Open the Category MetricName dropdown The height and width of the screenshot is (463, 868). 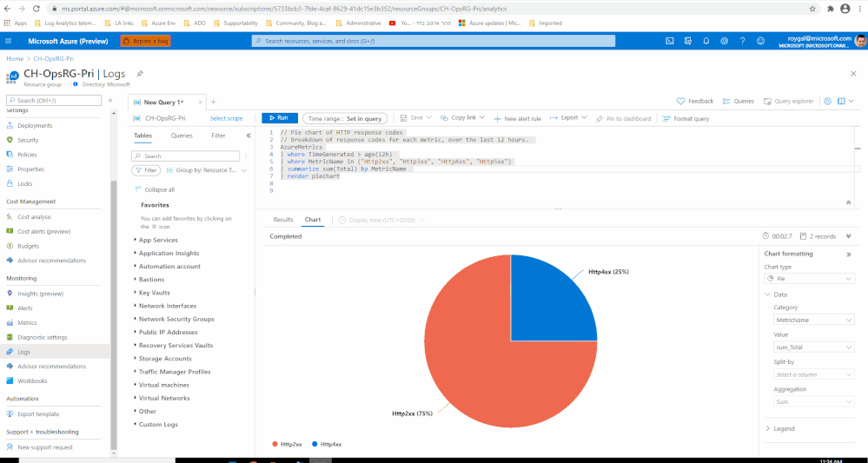click(814, 320)
